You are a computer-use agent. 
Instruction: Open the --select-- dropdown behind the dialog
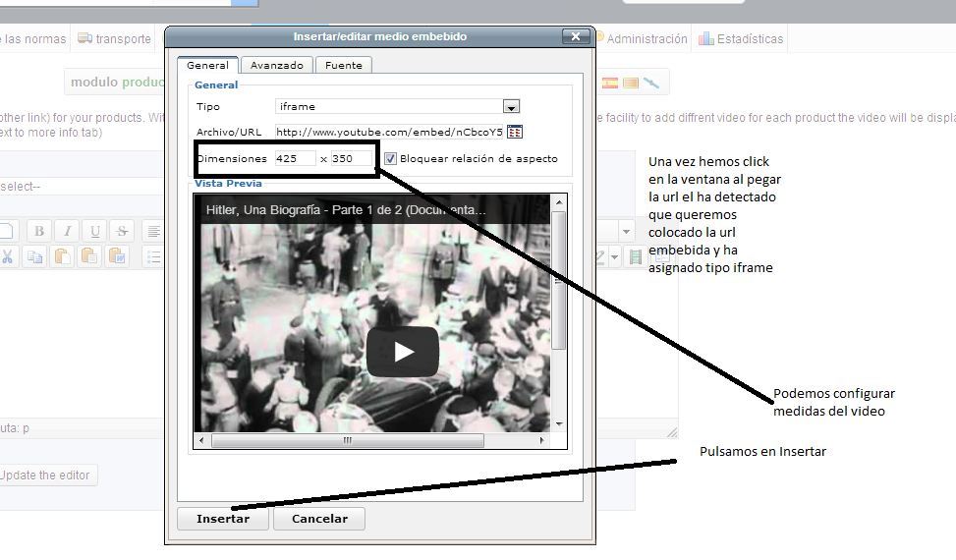[83, 187]
